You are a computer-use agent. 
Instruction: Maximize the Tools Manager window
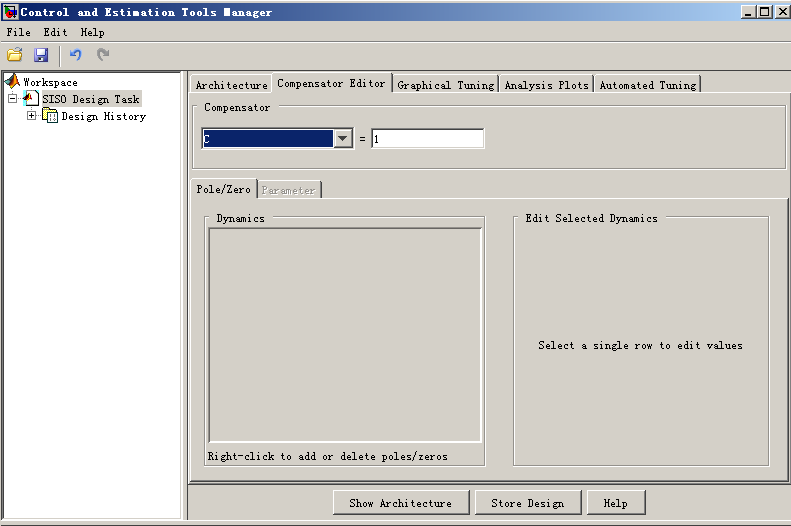click(x=765, y=12)
